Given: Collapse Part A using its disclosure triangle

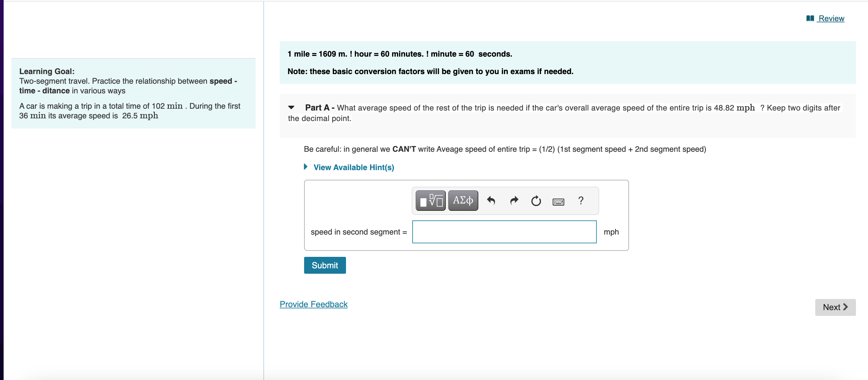Looking at the screenshot, I should pos(292,107).
